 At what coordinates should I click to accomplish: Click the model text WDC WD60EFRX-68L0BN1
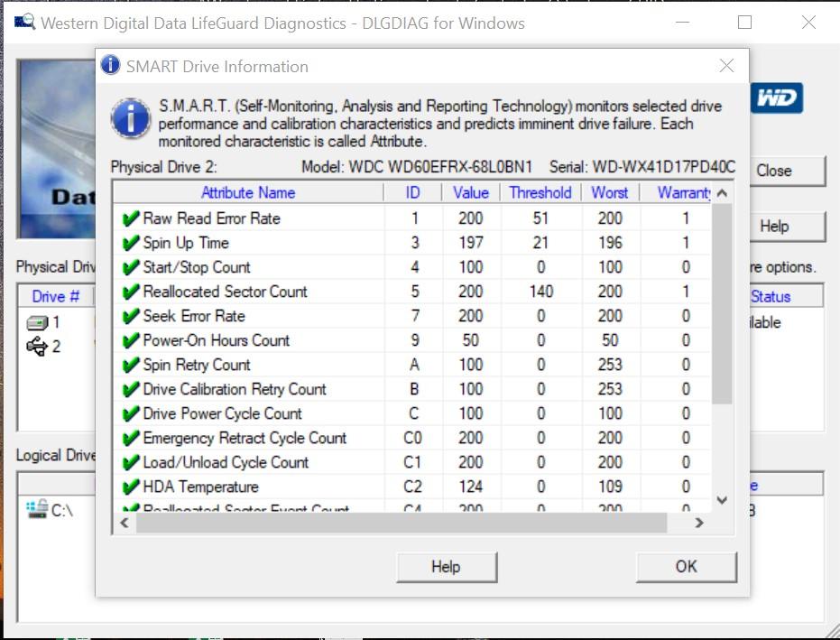point(440,167)
